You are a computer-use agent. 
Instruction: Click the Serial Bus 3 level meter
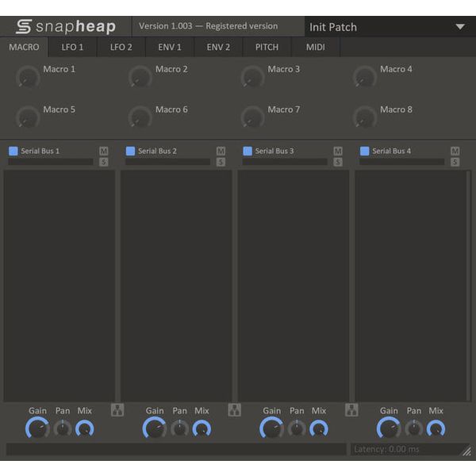tap(285, 162)
